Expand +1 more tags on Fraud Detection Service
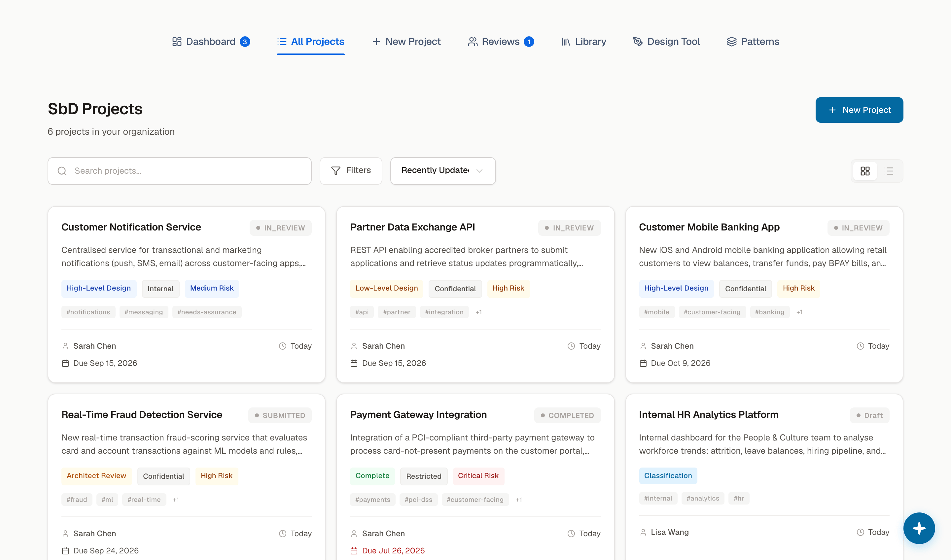The image size is (951, 560). (x=176, y=500)
